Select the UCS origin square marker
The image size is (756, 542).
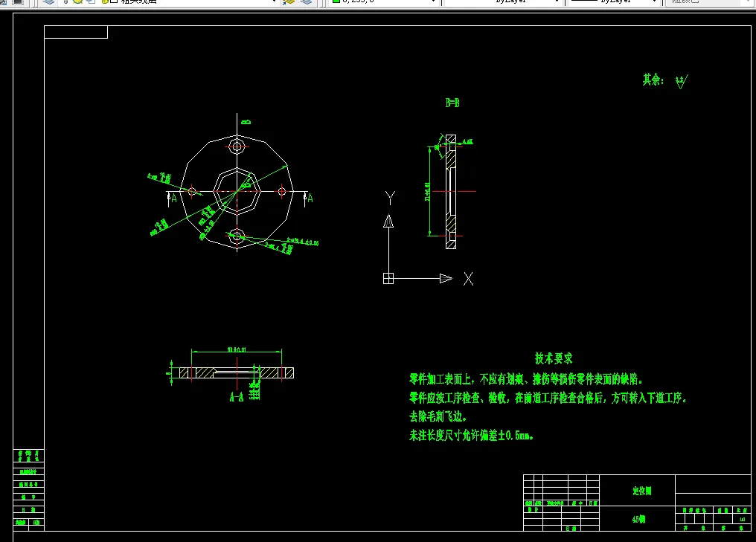pyautogui.click(x=388, y=279)
